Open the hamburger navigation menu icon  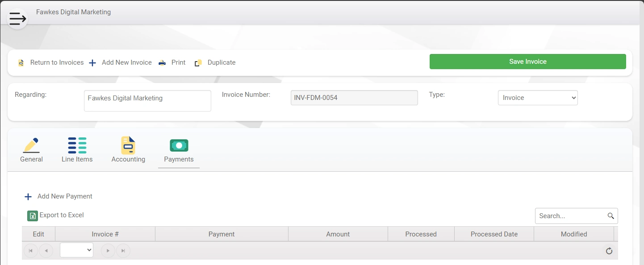(17, 19)
